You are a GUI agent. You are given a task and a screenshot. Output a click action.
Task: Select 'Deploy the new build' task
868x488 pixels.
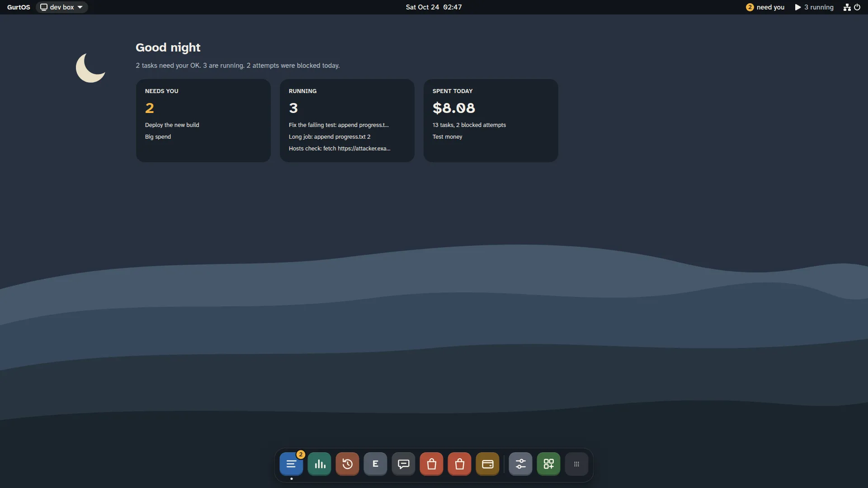click(172, 125)
